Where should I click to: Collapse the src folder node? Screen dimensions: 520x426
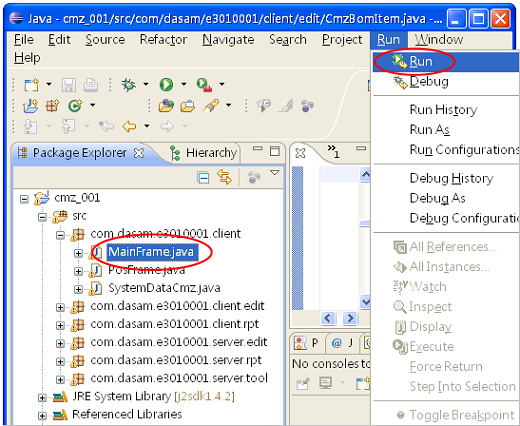[x=42, y=217]
